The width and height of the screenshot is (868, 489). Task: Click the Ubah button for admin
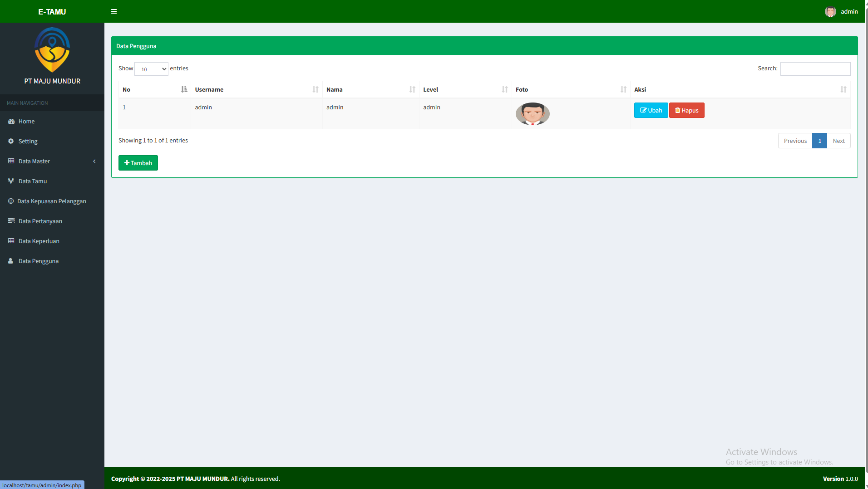click(651, 110)
